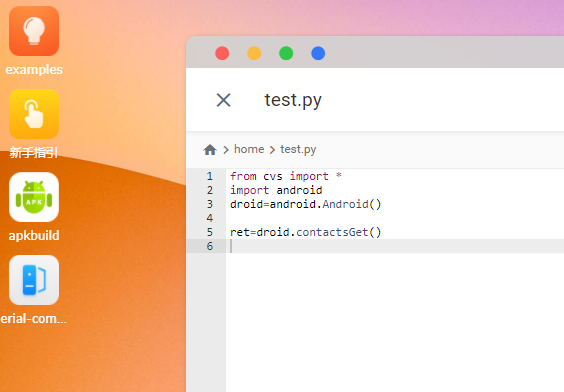Click the blue window control dot

318,53
